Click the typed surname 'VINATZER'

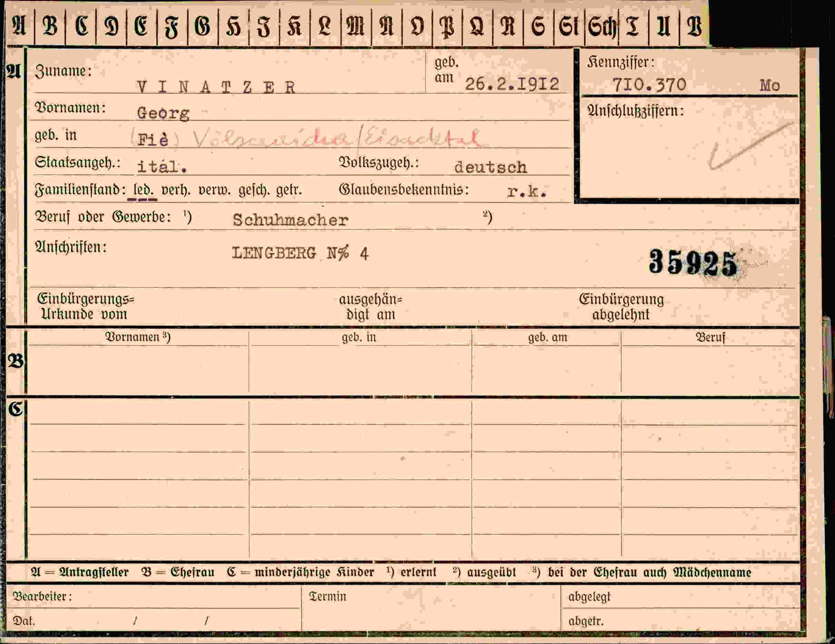tap(216, 87)
